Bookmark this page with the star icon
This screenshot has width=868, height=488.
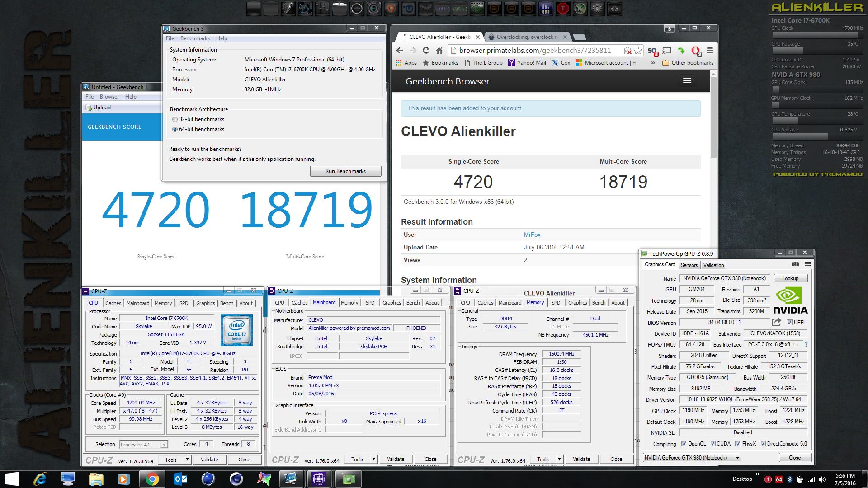pyautogui.click(x=638, y=51)
